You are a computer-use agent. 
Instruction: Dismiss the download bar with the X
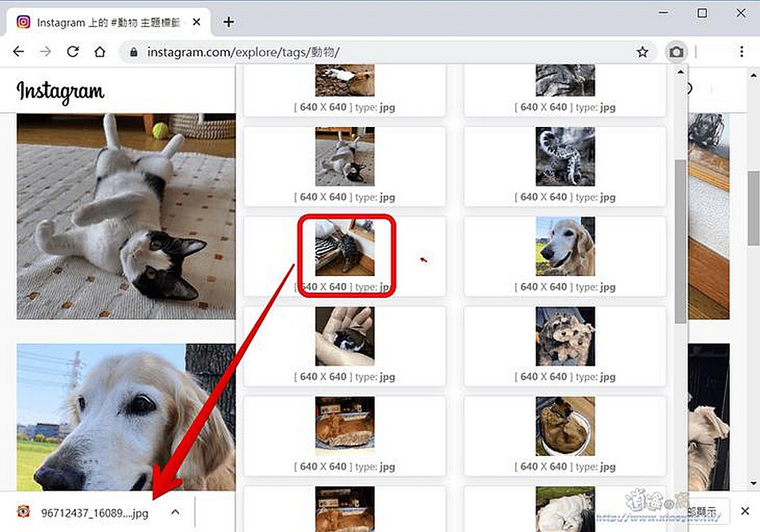745,510
